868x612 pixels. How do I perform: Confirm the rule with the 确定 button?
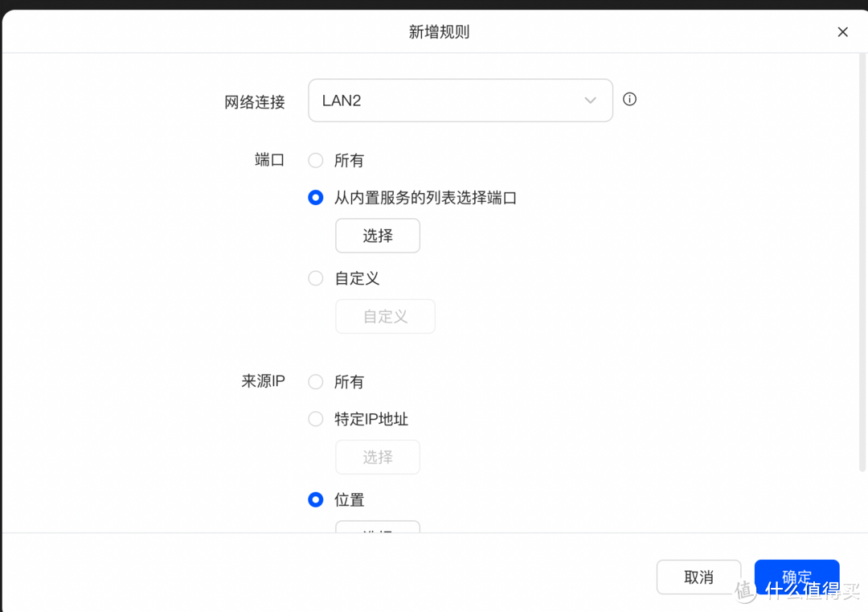click(796, 576)
